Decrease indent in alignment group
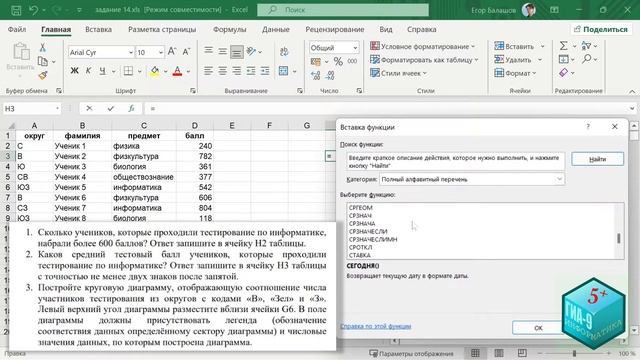 coord(251,71)
